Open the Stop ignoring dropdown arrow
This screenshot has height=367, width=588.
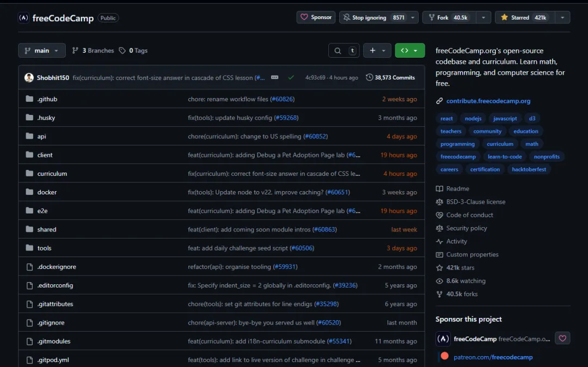(413, 17)
